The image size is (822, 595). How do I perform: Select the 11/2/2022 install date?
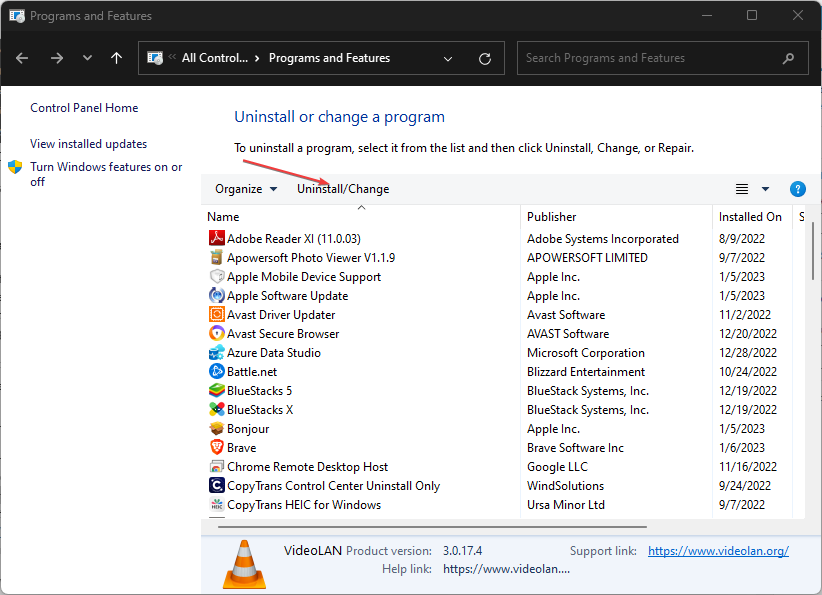(745, 315)
